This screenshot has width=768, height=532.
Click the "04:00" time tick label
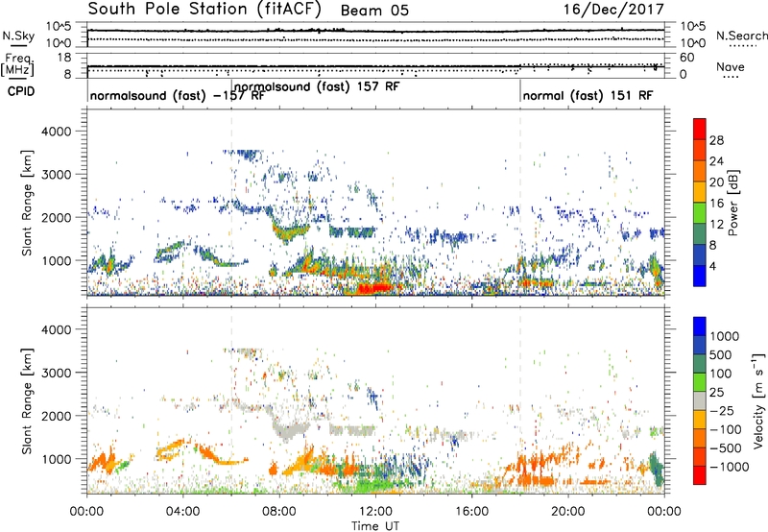pos(182,512)
